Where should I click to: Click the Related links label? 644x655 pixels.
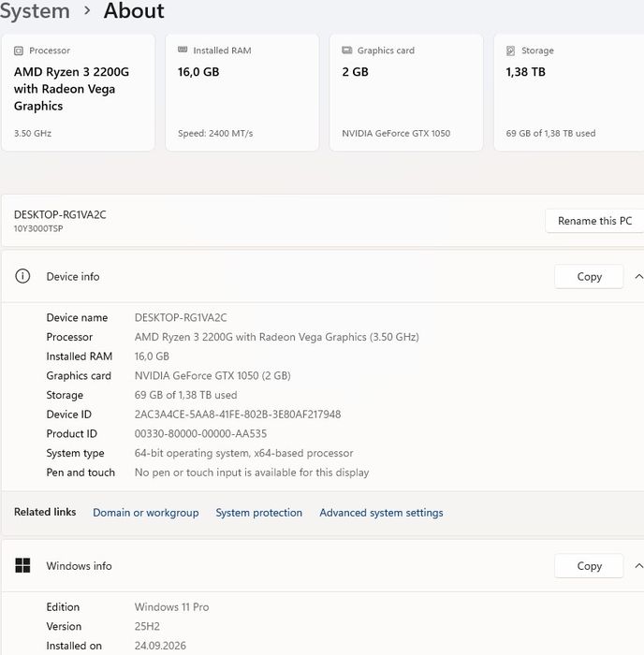pyautogui.click(x=45, y=512)
